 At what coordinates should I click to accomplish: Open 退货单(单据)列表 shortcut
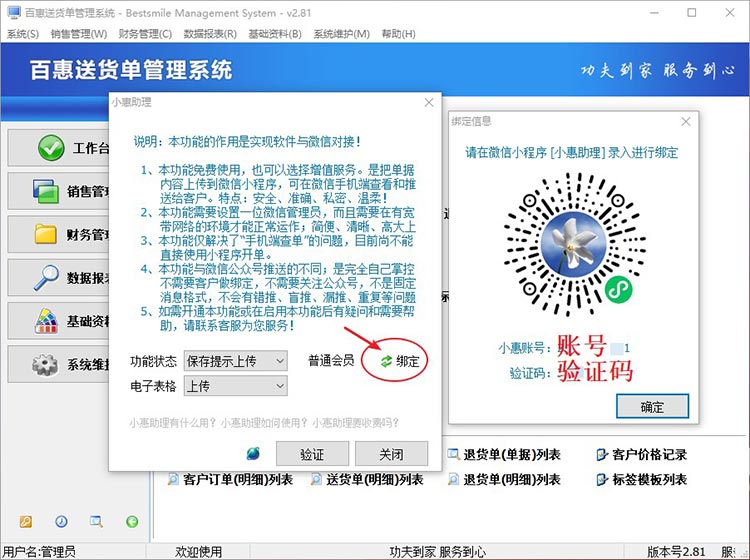[504, 454]
